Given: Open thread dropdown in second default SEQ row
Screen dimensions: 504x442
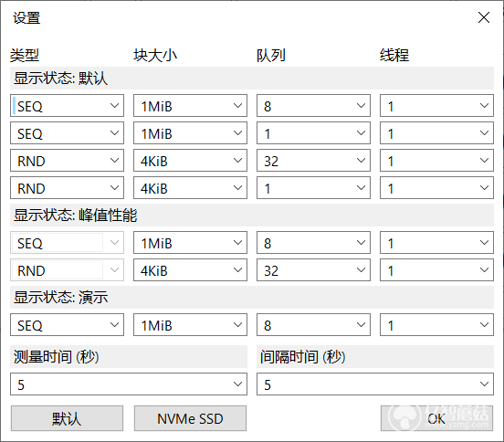Looking at the screenshot, I should click(x=436, y=133).
